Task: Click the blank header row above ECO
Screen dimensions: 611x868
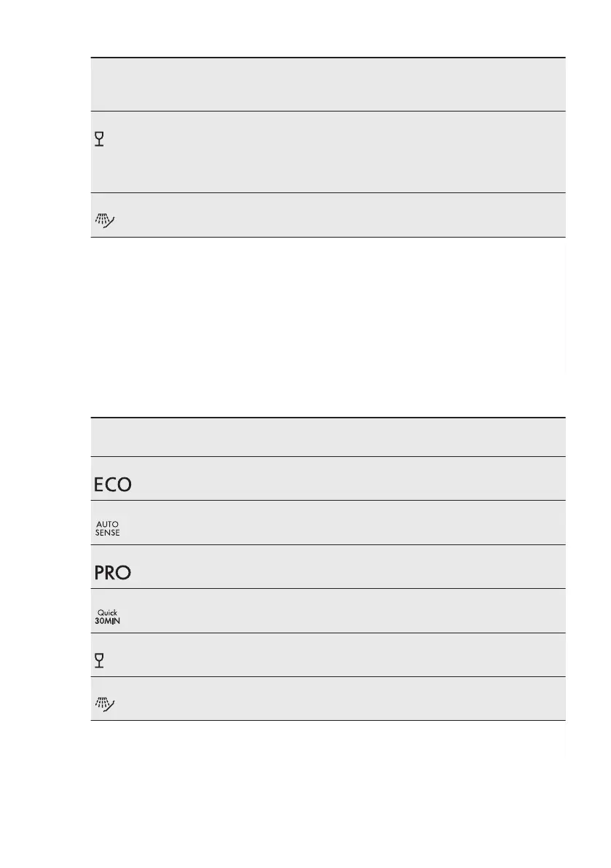Action: [x=328, y=437]
